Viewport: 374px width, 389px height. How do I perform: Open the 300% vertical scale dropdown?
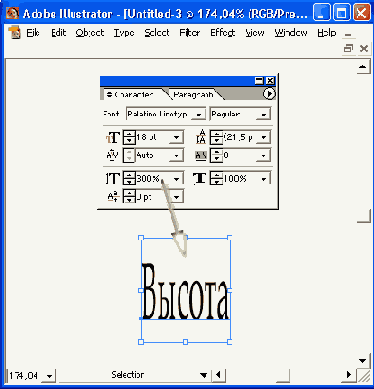[x=177, y=179]
